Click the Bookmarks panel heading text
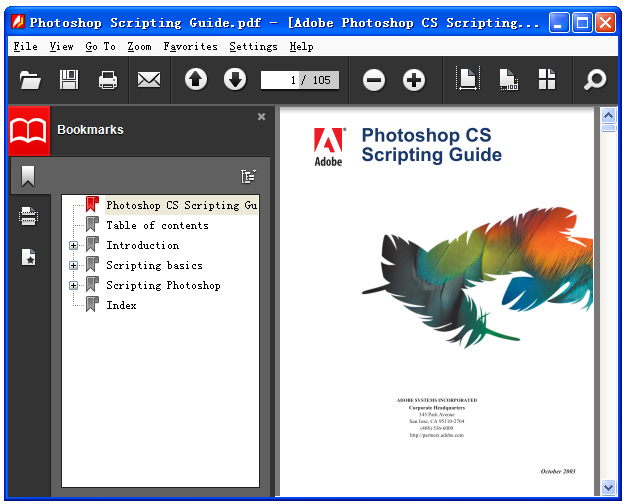Image resolution: width=628 pixels, height=504 pixels. [90, 130]
